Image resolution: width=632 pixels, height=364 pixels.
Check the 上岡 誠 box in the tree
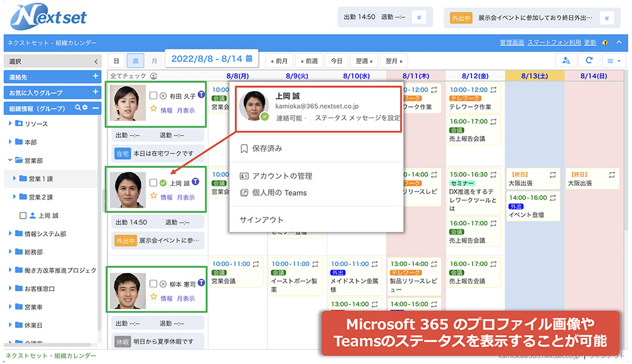click(x=23, y=215)
